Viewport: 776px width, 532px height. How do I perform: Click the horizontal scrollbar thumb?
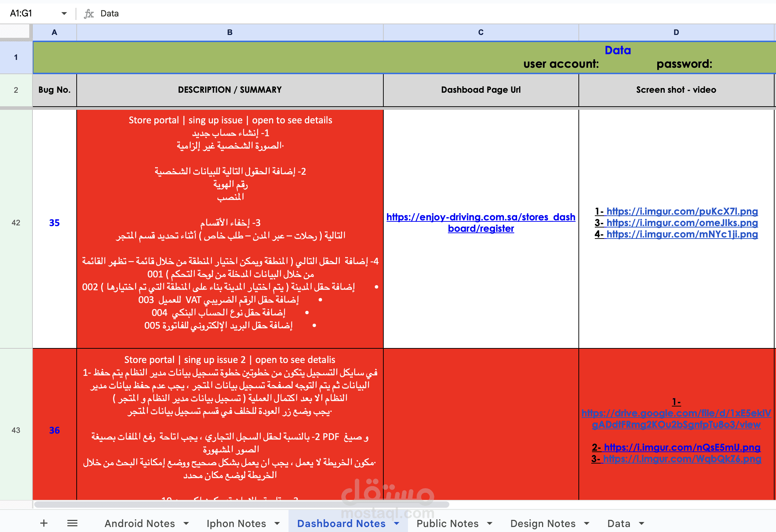pyautogui.click(x=241, y=504)
